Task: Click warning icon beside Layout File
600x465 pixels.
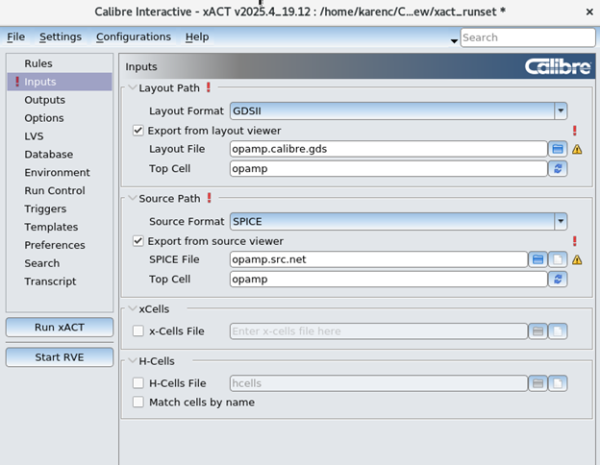Action: point(577,149)
